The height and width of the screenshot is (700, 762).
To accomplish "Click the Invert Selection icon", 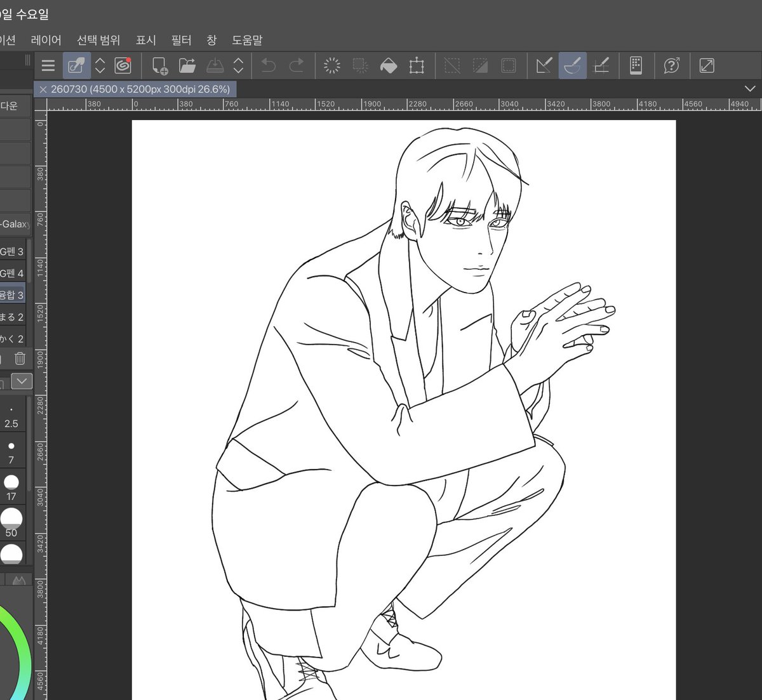I will (481, 65).
